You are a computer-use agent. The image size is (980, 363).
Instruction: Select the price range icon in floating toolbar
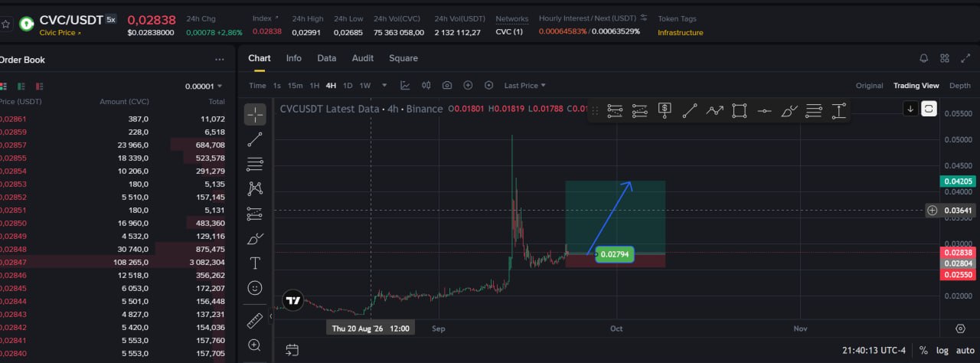pos(839,110)
